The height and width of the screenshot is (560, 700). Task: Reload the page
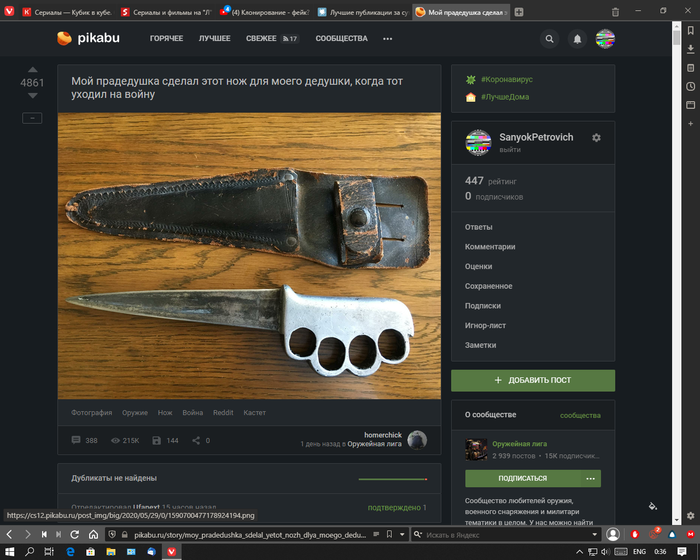point(75,534)
